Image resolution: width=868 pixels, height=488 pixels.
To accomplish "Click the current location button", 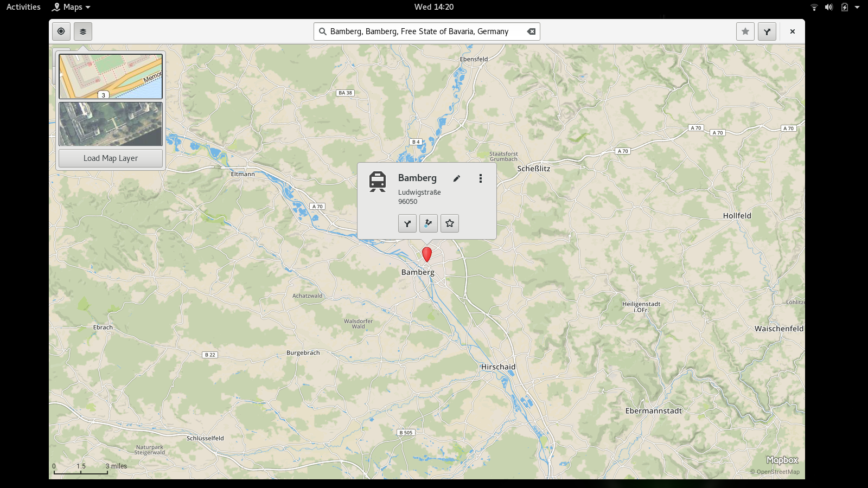I will pos(61,31).
